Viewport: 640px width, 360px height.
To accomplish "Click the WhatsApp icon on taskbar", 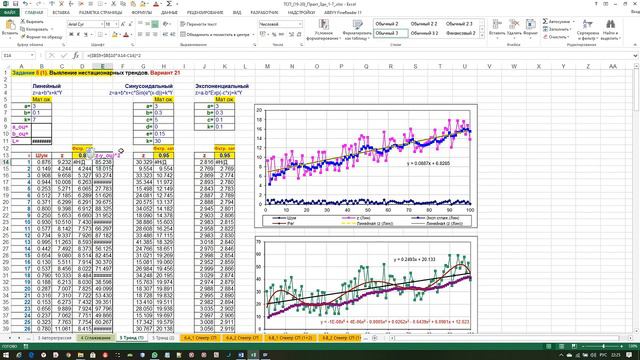I will pos(154,355).
